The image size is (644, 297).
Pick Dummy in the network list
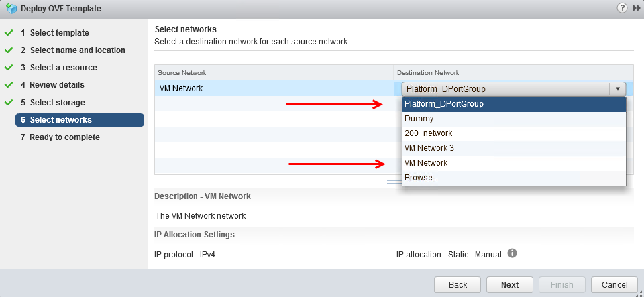click(514, 119)
